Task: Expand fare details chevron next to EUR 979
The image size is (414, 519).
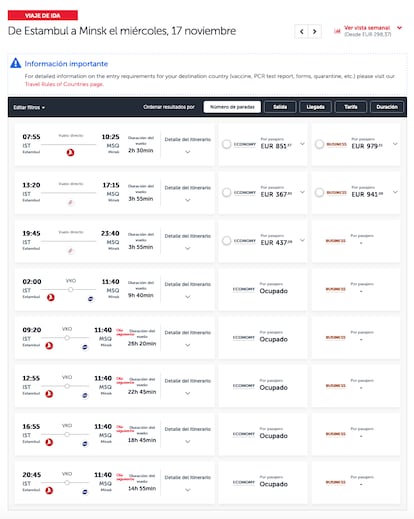Action: tap(395, 144)
